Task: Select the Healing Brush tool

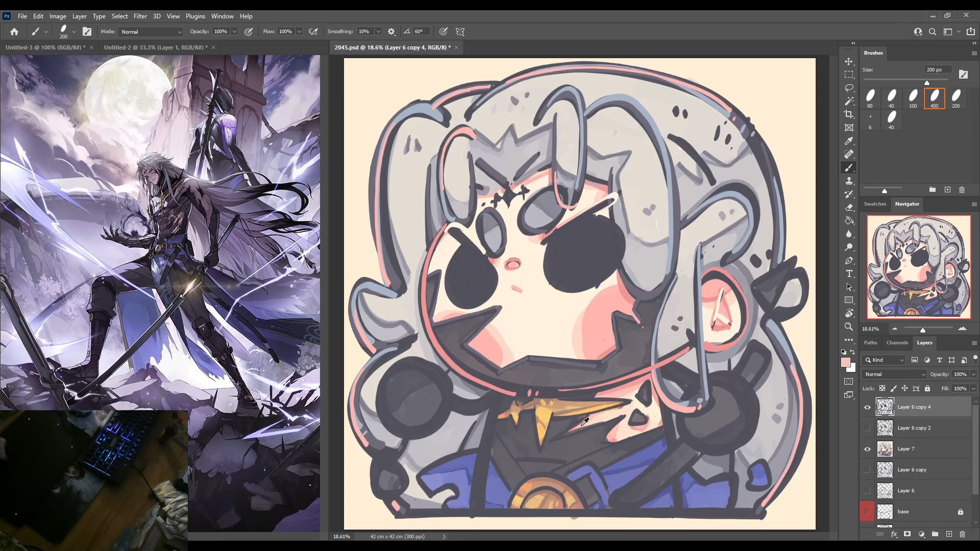Action: click(849, 154)
